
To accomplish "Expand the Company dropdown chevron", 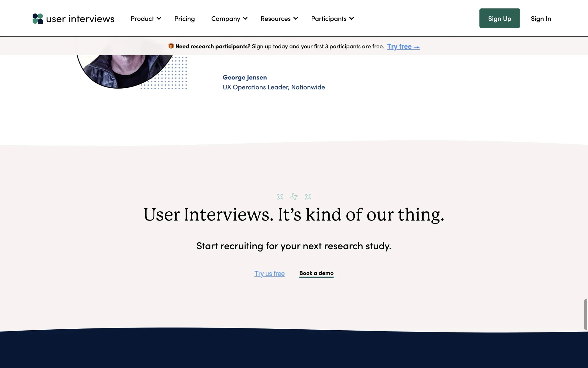I will [245, 18].
